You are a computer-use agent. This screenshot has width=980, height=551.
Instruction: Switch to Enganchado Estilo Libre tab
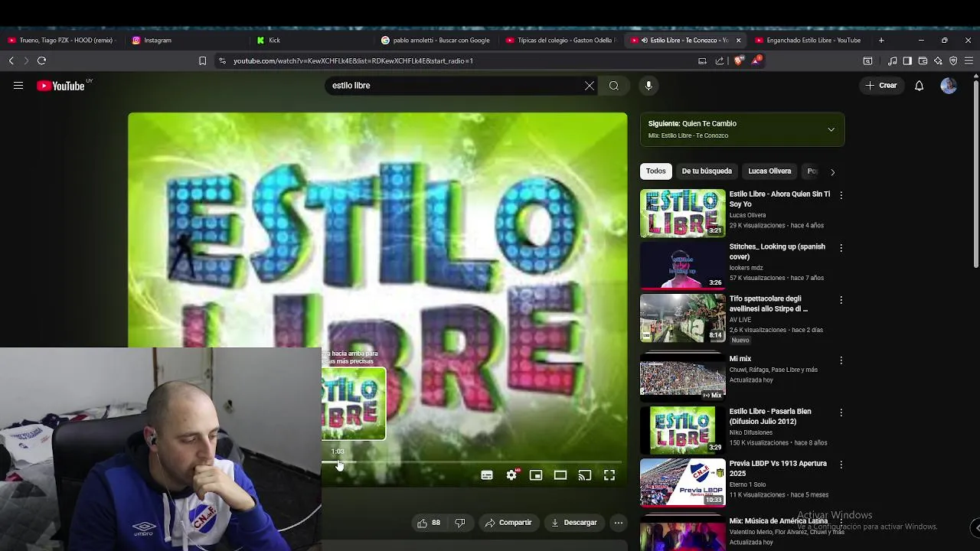(808, 41)
